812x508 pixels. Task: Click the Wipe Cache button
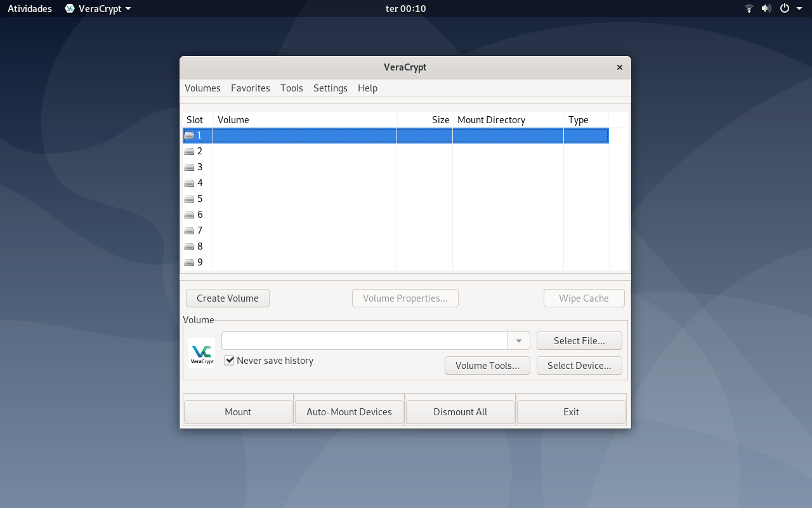click(584, 298)
